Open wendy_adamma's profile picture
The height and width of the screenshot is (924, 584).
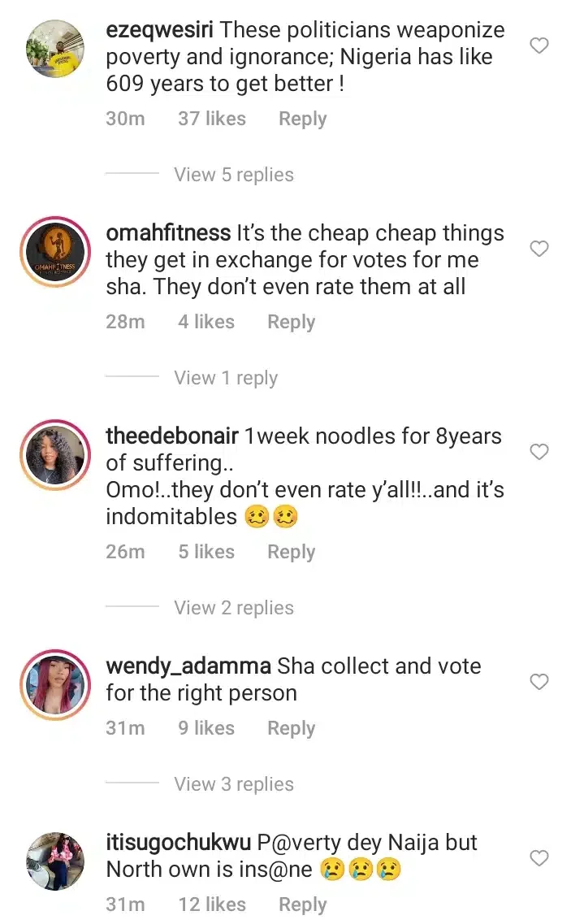tap(54, 685)
